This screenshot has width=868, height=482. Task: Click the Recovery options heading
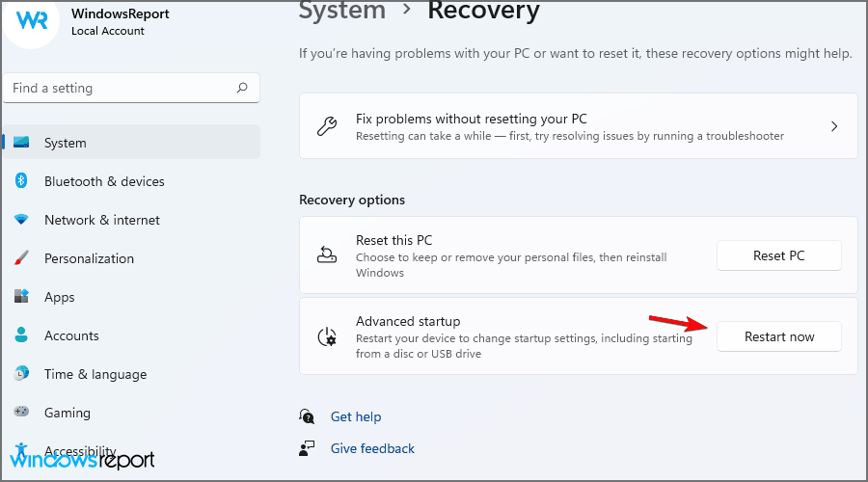tap(352, 200)
